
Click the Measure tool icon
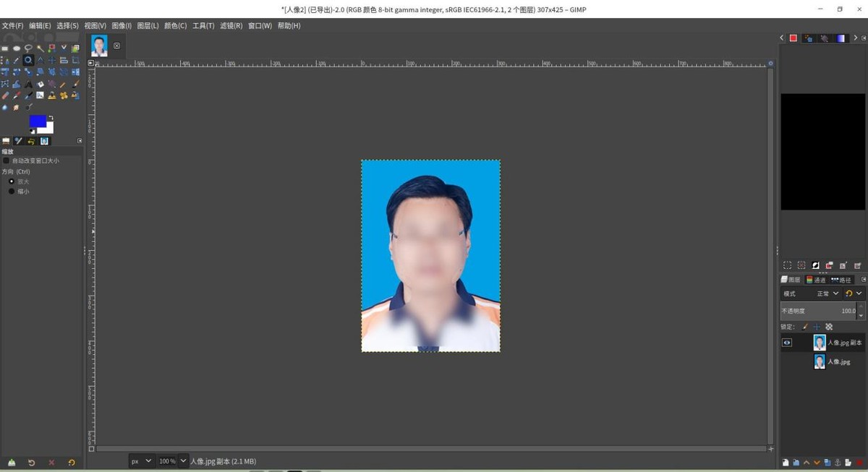pos(40,60)
